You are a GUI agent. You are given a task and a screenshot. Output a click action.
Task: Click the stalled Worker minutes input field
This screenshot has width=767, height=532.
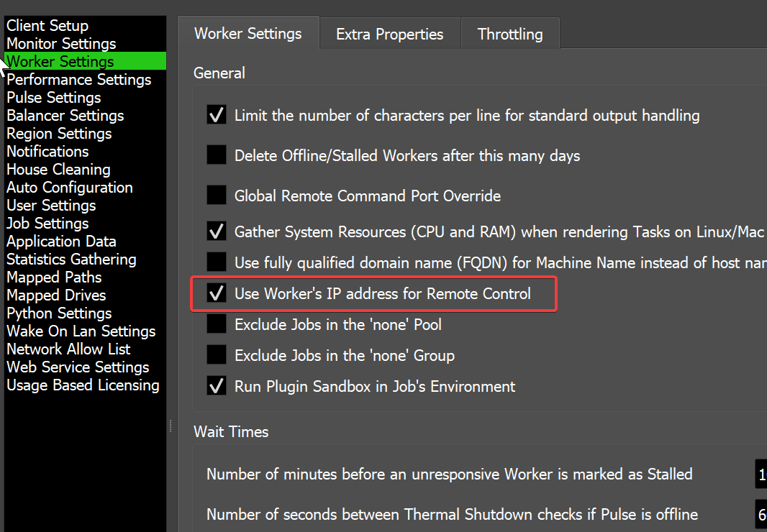click(x=760, y=474)
